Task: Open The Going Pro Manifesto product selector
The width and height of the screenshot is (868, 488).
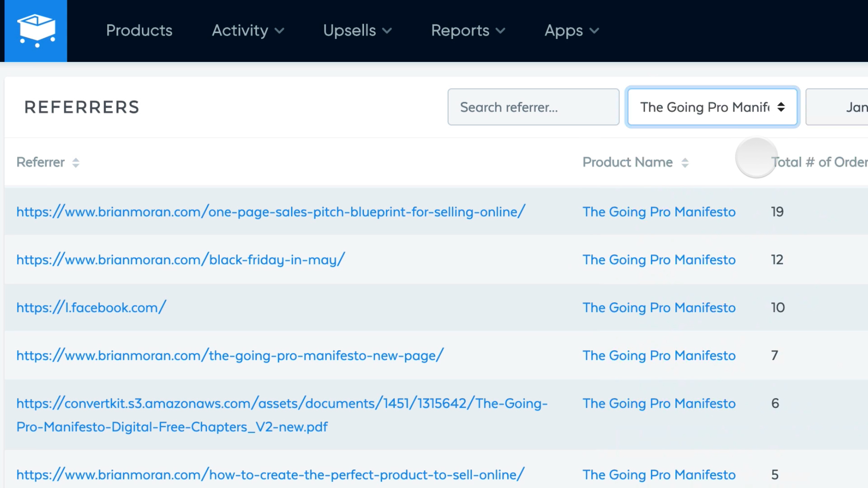Action: [712, 107]
